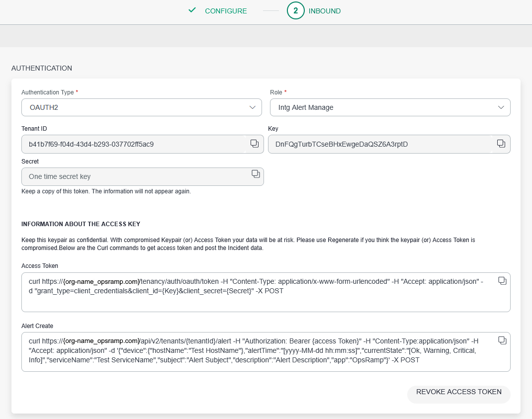Click the Alert Create curl text box
The image size is (532, 419).
[x=266, y=352]
